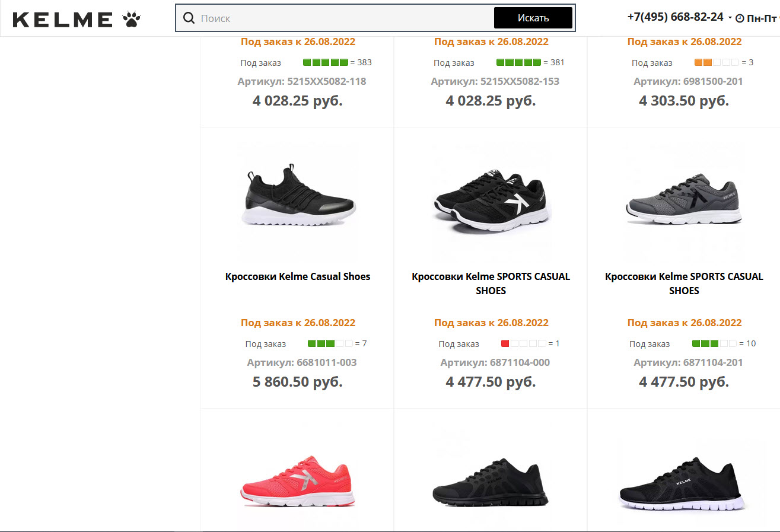The image size is (780, 532).
Task: Focus the Поиск search field
Action: click(344, 18)
